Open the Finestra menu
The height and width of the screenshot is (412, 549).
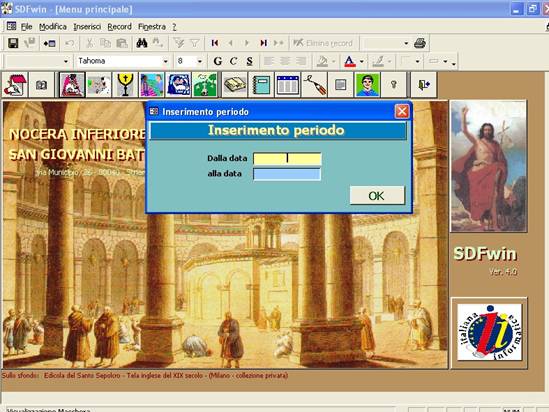coord(152,27)
